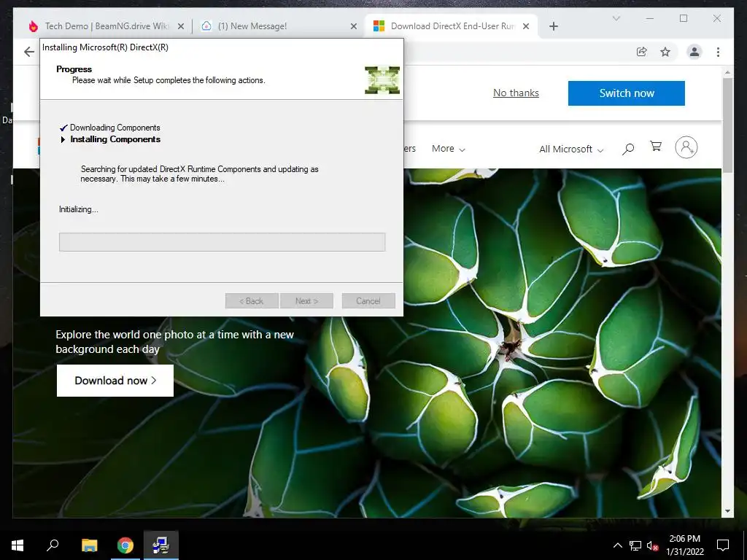Share this page via the share icon
This screenshot has height=560, width=747.
[x=642, y=52]
